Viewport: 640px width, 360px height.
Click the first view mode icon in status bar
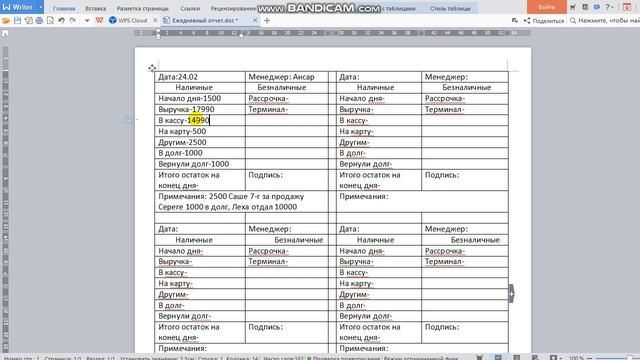tap(480, 358)
